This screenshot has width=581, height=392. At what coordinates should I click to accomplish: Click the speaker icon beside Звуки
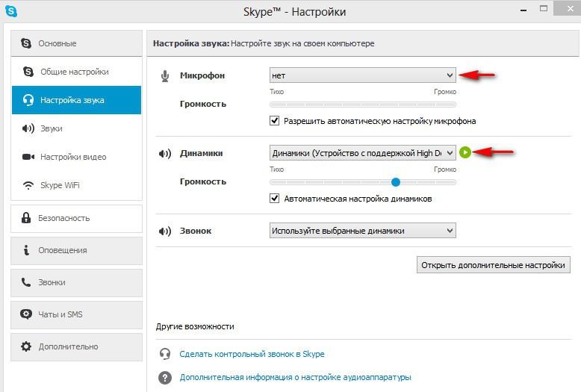[x=28, y=128]
